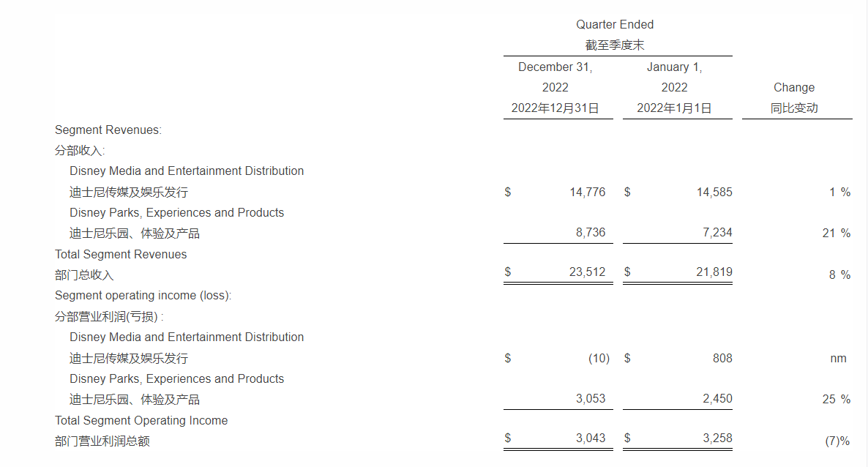This screenshot has width=868, height=467.
Task: Click "Segment operating income (loss):" heading
Action: [143, 296]
